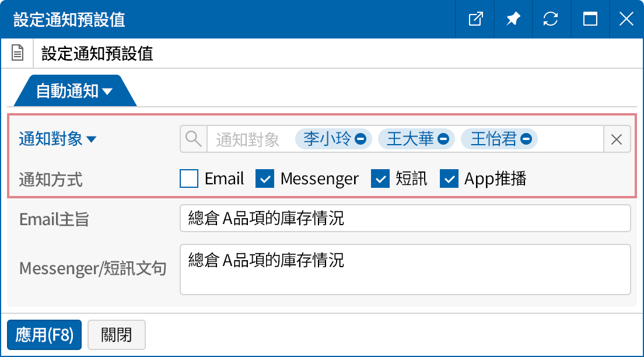Click into the Email主旨 text field
The height and width of the screenshot is (357, 644).
pyautogui.click(x=405, y=218)
